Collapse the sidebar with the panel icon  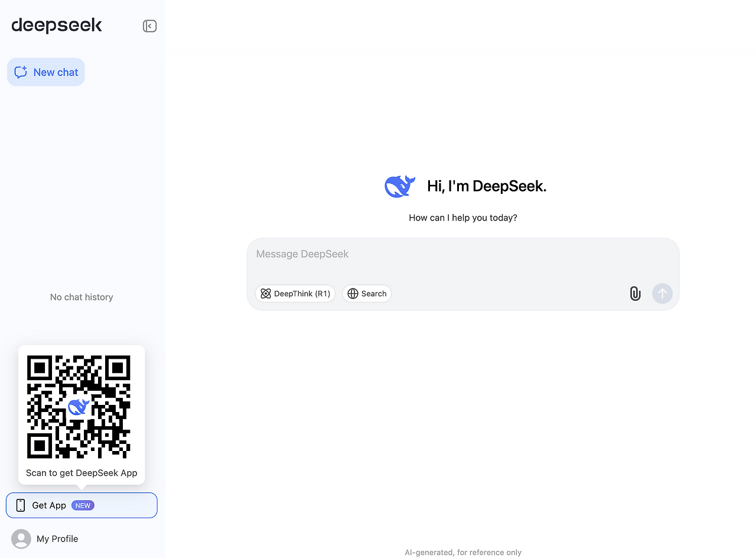[x=149, y=26]
